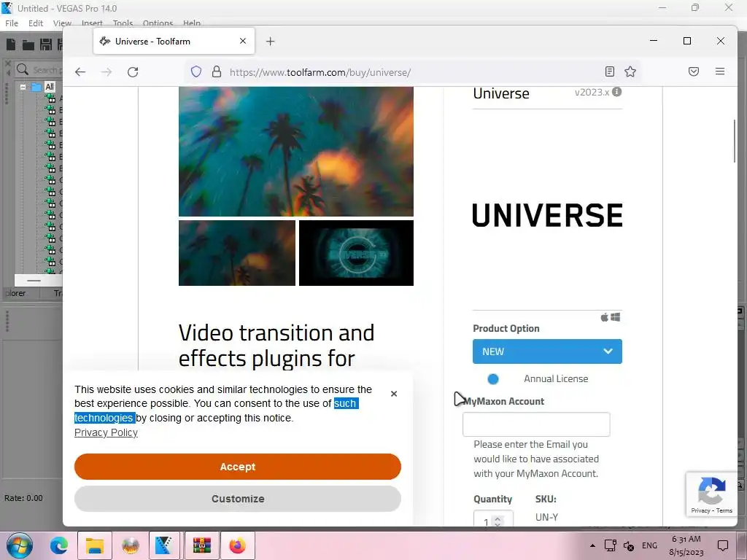Click the padlock site info icon
The width and height of the screenshot is (747, 560).
tap(217, 72)
